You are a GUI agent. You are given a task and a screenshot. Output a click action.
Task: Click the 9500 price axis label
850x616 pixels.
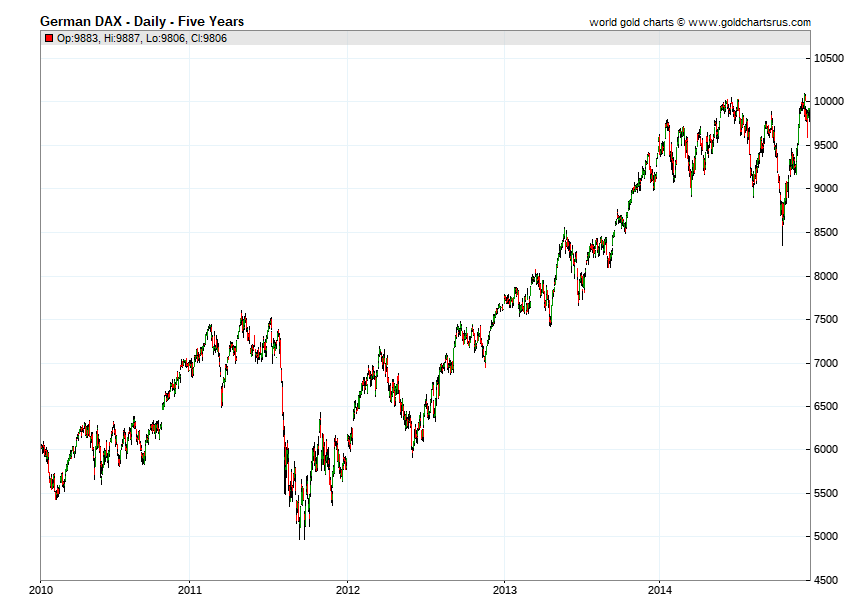(x=826, y=145)
